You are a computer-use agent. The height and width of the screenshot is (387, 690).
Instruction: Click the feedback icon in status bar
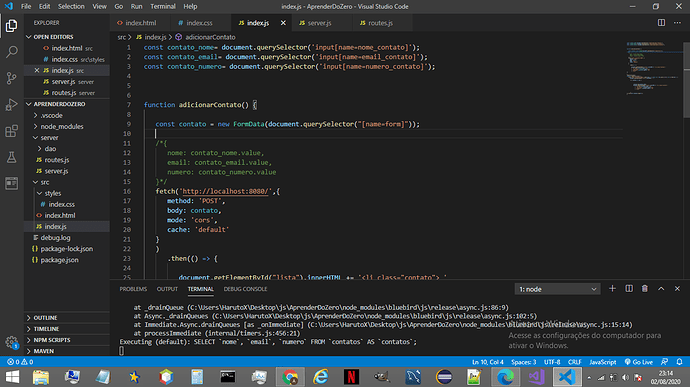[x=664, y=362]
